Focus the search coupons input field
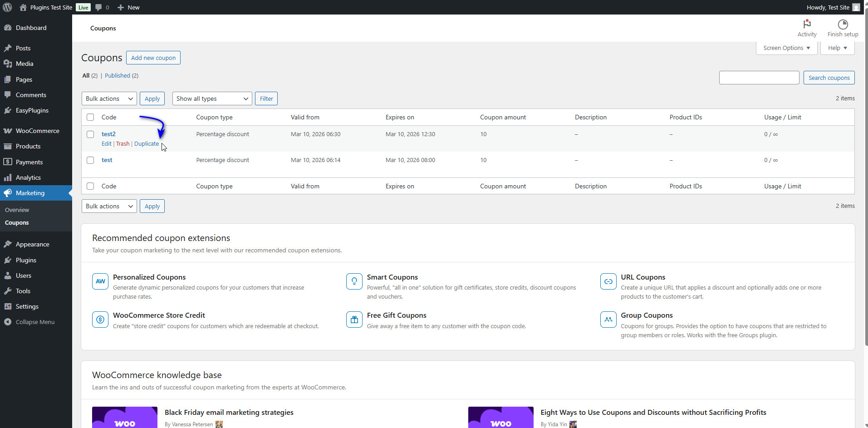 click(x=759, y=78)
